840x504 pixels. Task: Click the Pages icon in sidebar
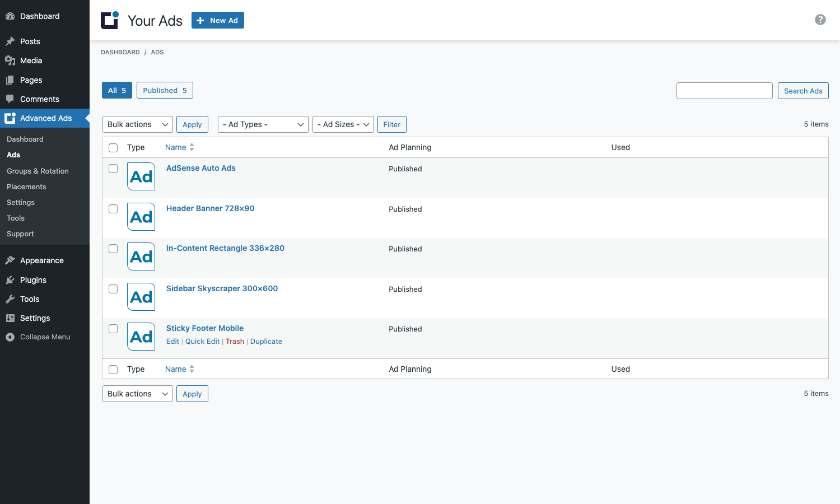(10, 80)
